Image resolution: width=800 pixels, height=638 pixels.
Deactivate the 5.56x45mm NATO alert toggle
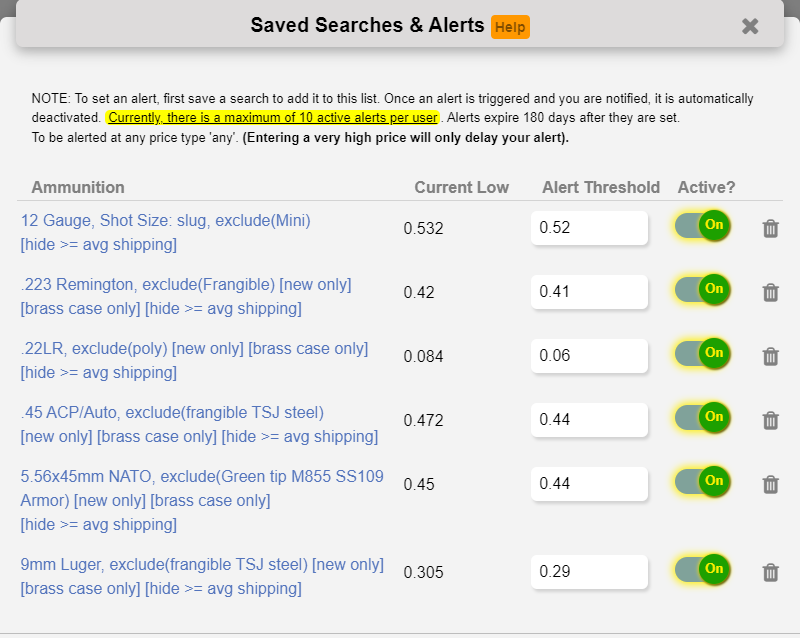[x=703, y=481]
